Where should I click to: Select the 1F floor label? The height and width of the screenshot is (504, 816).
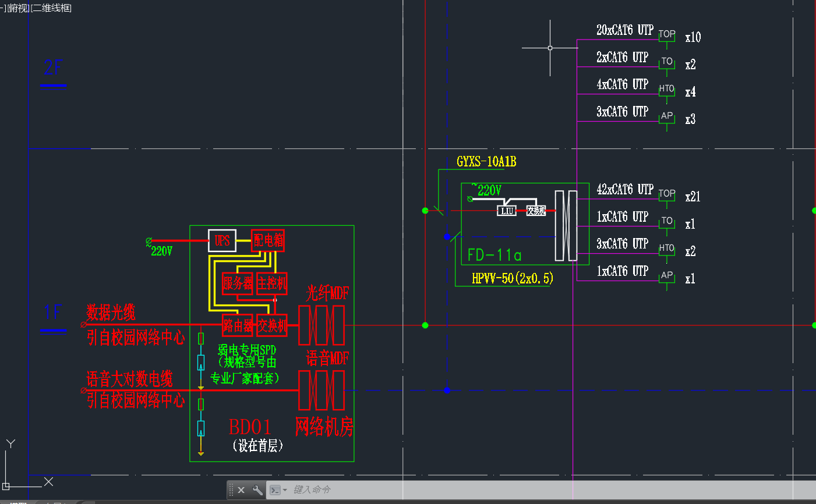[x=53, y=313]
